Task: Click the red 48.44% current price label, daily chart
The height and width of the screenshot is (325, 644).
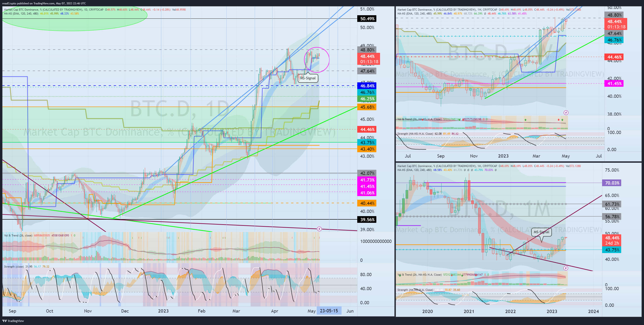Action: click(x=369, y=59)
